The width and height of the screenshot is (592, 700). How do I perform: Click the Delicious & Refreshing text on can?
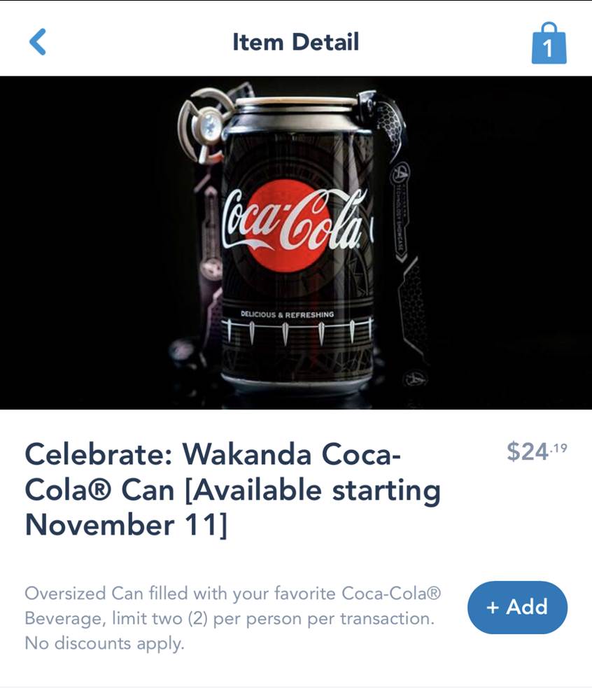pos(287,315)
